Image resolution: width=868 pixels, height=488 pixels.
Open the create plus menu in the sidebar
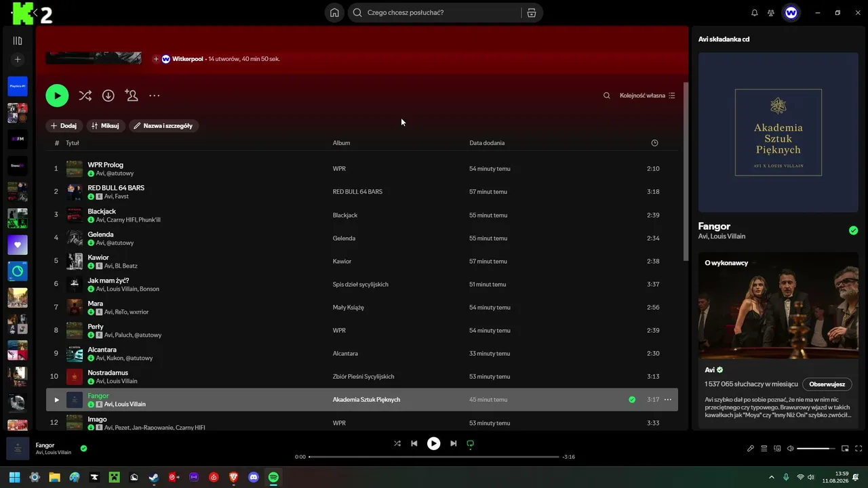tap(18, 60)
